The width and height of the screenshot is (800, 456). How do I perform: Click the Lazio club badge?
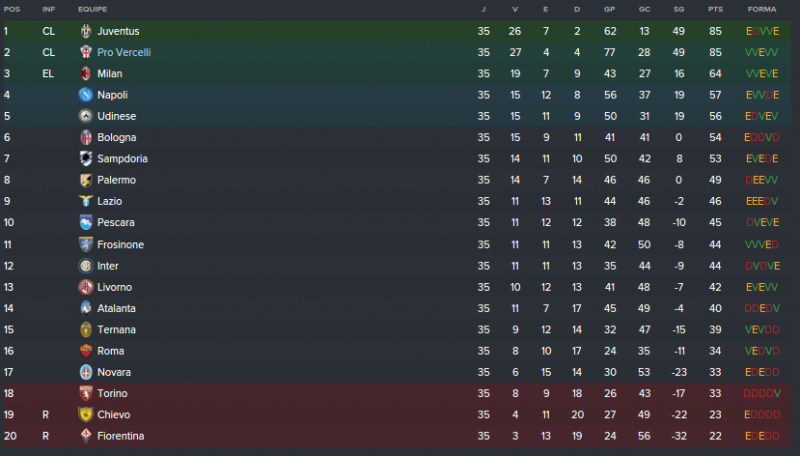pos(86,201)
